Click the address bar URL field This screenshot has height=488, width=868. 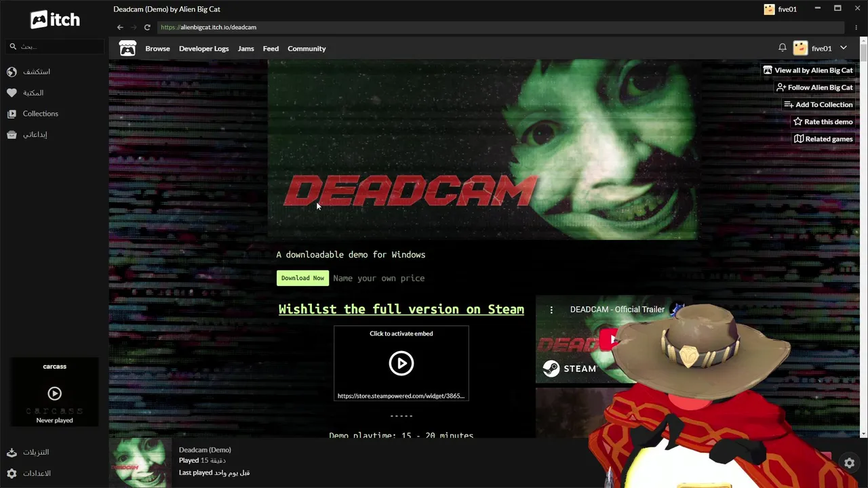coord(502,27)
